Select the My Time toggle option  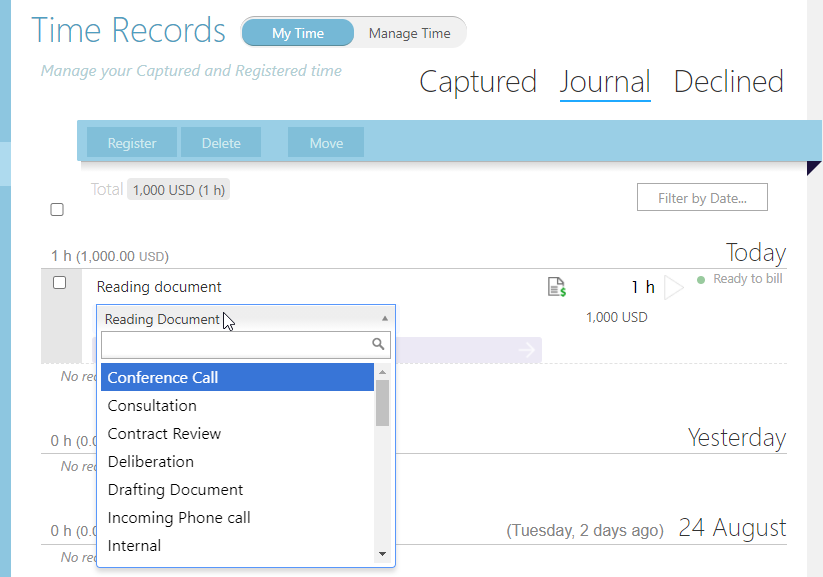pyautogui.click(x=298, y=33)
